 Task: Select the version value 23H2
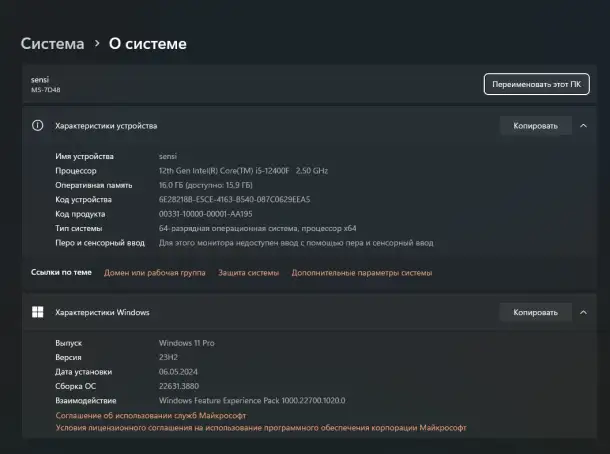pyautogui.click(x=168, y=357)
